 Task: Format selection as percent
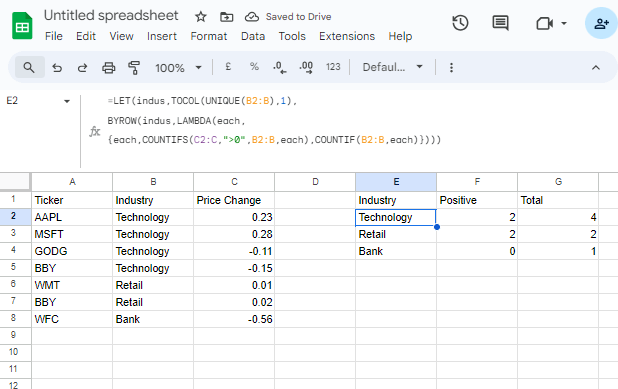(x=254, y=67)
